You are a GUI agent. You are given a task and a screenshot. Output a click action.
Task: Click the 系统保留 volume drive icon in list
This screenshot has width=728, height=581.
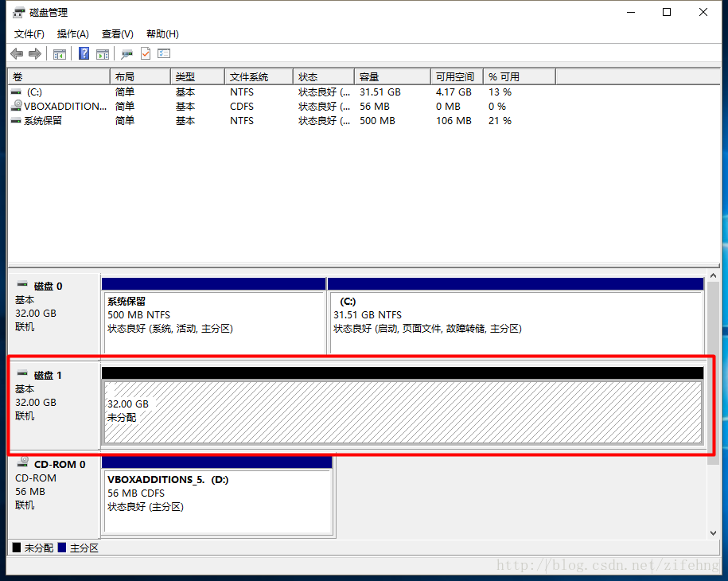pyautogui.click(x=16, y=121)
